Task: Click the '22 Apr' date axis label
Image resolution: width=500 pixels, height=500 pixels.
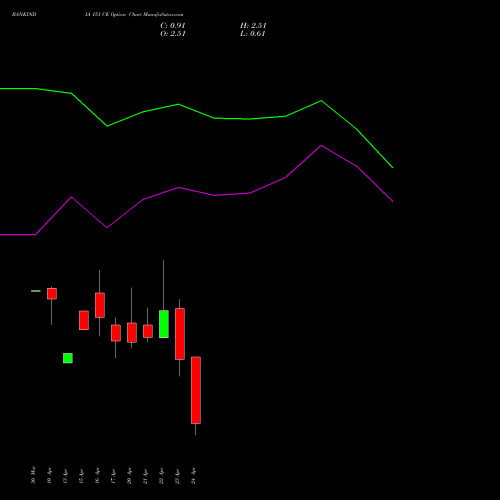Action: tap(161, 476)
